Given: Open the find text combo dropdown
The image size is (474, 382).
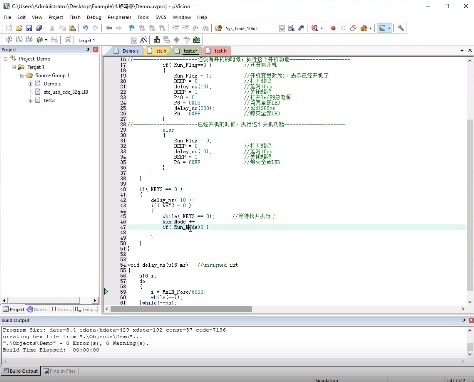Looking at the screenshot, I should (x=282, y=29).
